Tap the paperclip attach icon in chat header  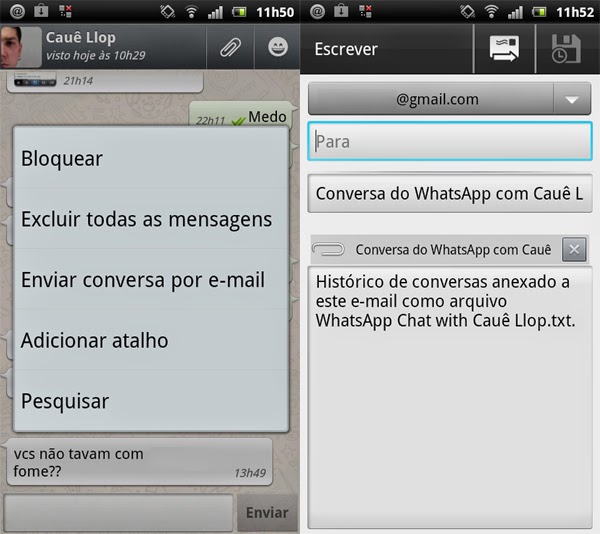[x=230, y=47]
